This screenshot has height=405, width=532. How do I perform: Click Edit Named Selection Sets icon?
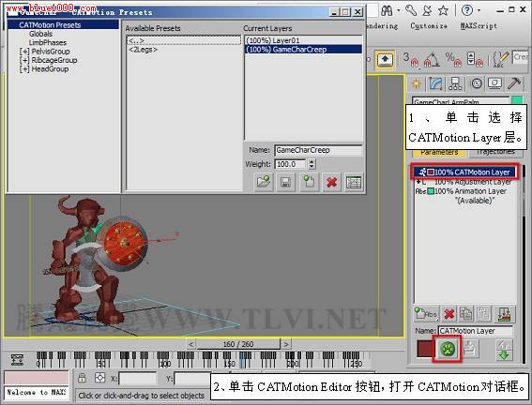click(x=500, y=60)
